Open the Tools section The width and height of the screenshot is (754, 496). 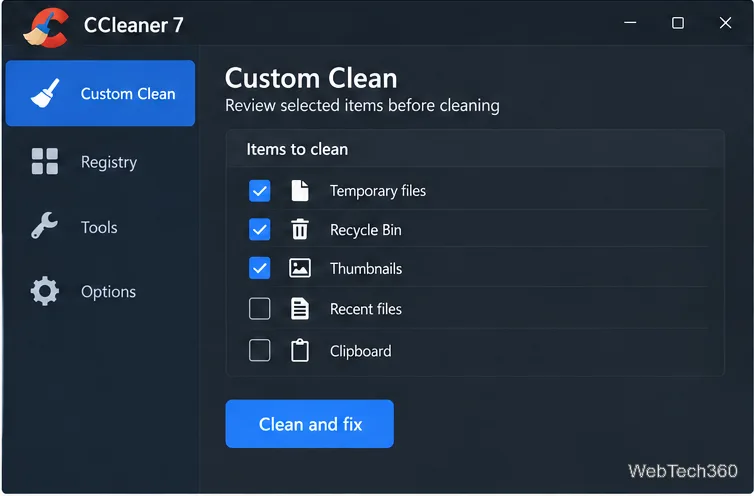tap(101, 226)
